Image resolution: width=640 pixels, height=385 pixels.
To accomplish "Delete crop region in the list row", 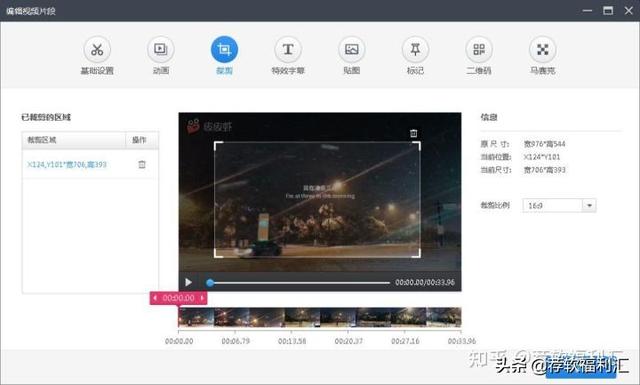I will coord(142,165).
